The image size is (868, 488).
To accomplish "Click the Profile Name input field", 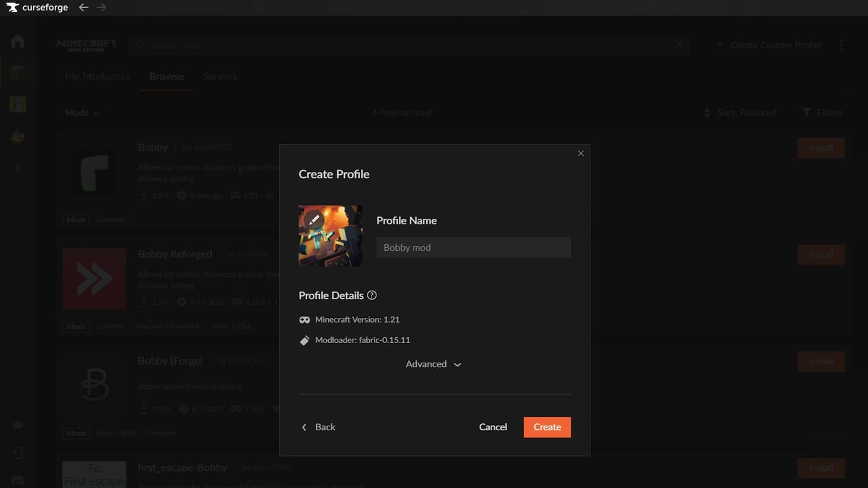I will click(473, 247).
